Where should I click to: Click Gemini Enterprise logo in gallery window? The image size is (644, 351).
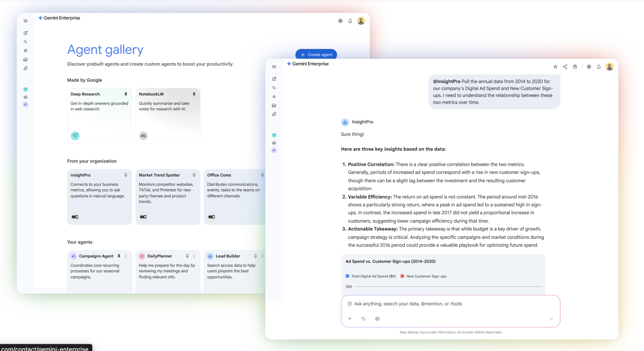coord(59,18)
